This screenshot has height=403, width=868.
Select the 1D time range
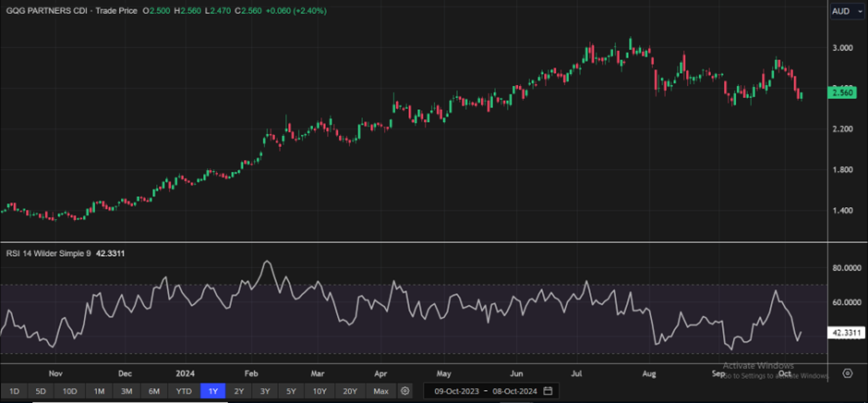coord(14,391)
